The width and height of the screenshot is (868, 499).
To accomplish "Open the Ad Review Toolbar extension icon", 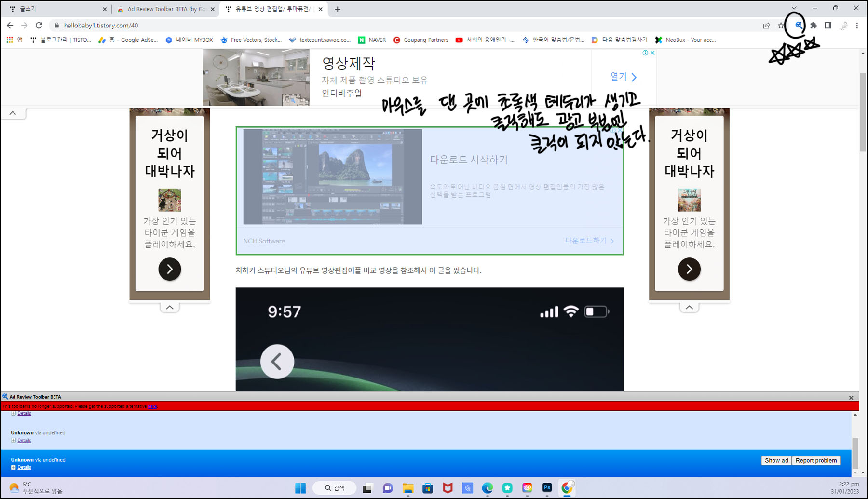I will click(799, 26).
